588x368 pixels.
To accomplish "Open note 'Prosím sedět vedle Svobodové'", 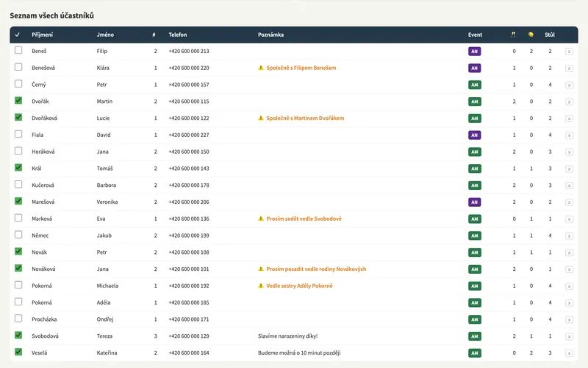I will tap(304, 219).
